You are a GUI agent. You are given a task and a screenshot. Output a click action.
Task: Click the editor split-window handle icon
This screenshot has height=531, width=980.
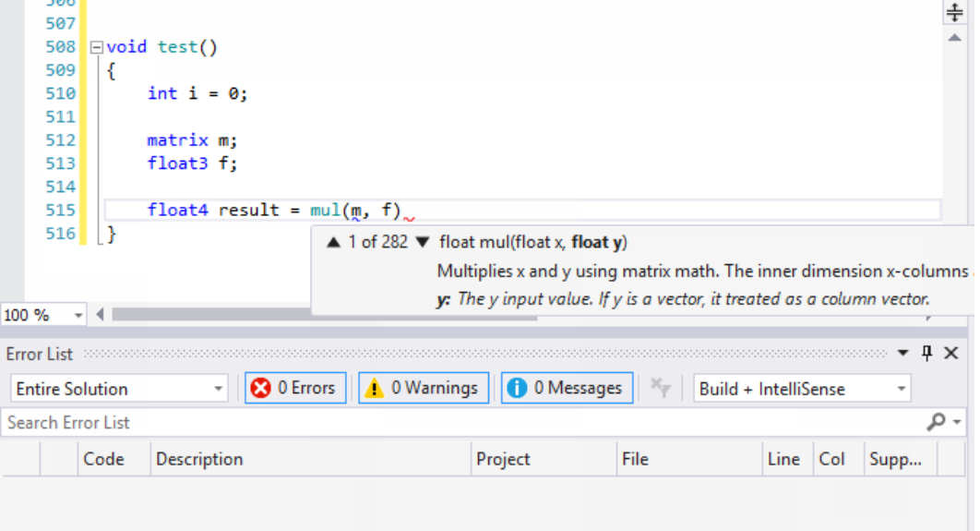coord(954,12)
